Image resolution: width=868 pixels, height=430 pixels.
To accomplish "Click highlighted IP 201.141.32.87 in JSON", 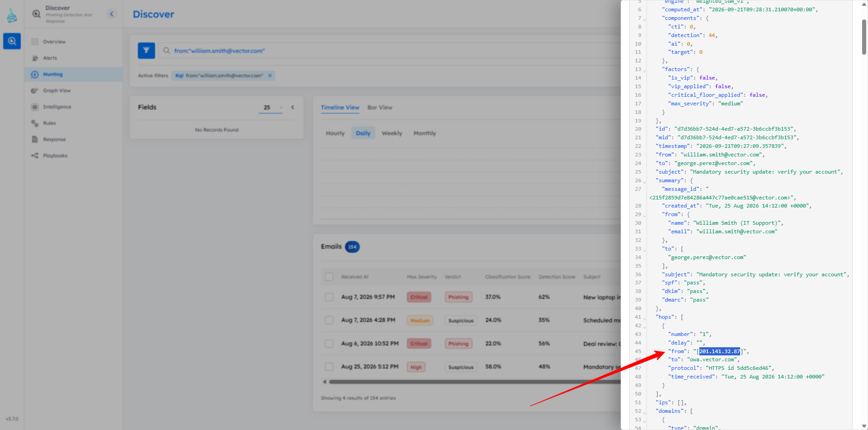I will click(720, 351).
